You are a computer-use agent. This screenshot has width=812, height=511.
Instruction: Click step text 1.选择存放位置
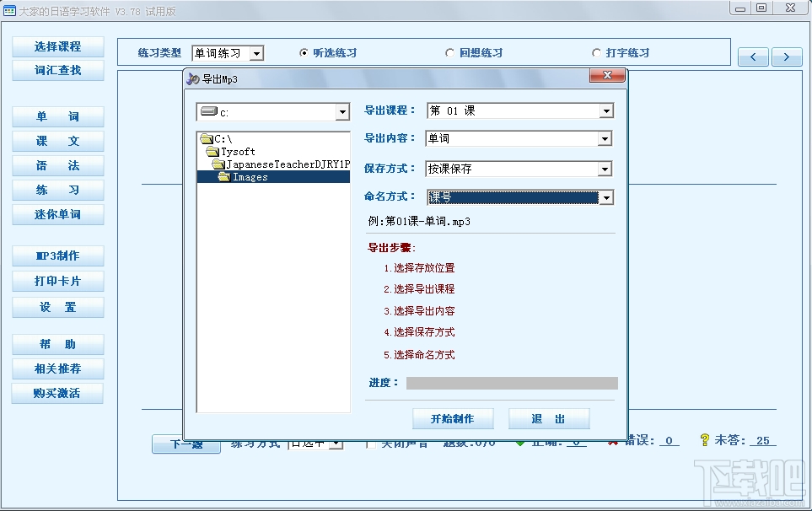click(x=419, y=268)
